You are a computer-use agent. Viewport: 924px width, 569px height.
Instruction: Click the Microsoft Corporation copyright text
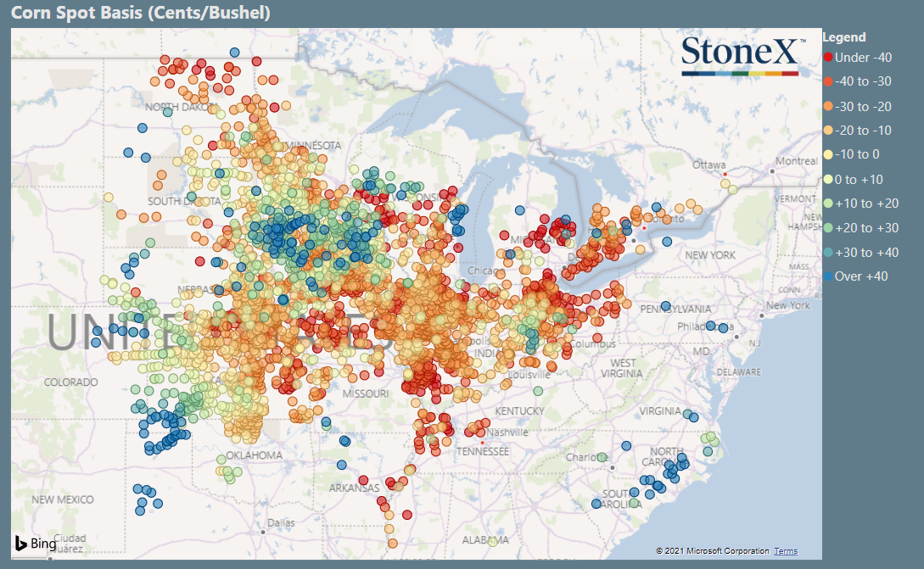tap(713, 550)
